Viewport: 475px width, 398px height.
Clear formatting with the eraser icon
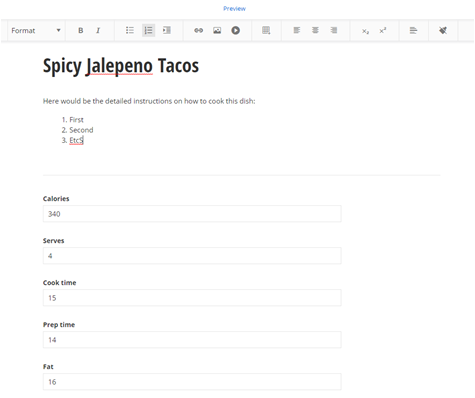(443, 31)
